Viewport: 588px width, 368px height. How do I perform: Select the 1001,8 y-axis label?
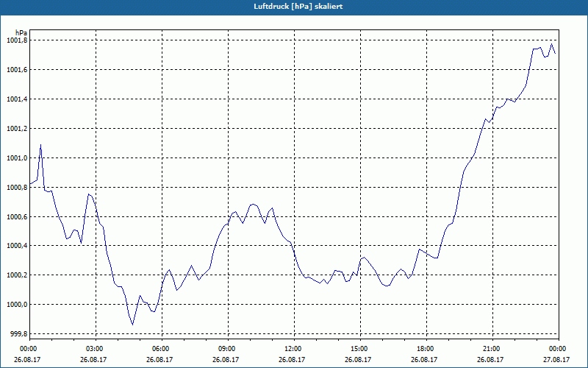[17, 40]
